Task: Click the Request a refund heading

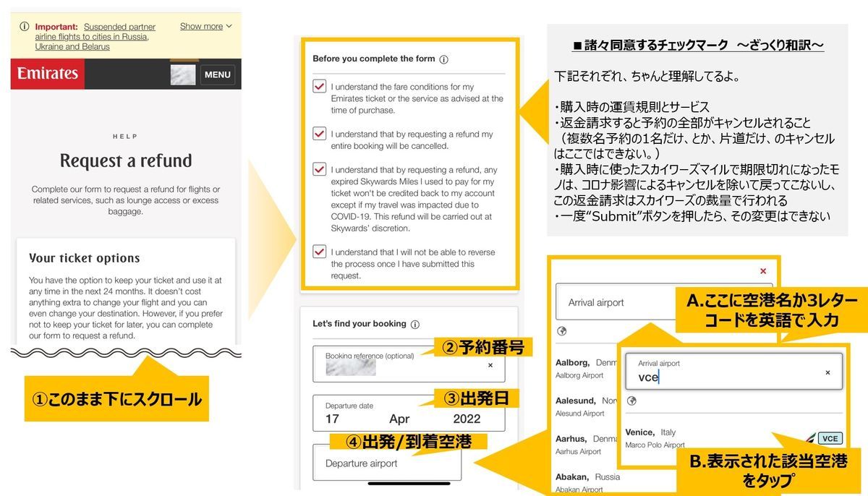Action: click(126, 161)
